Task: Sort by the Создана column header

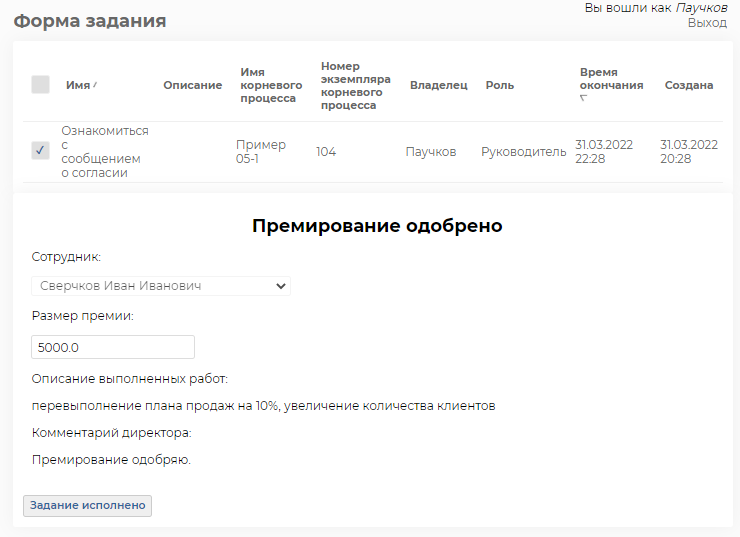Action: pyautogui.click(x=688, y=85)
